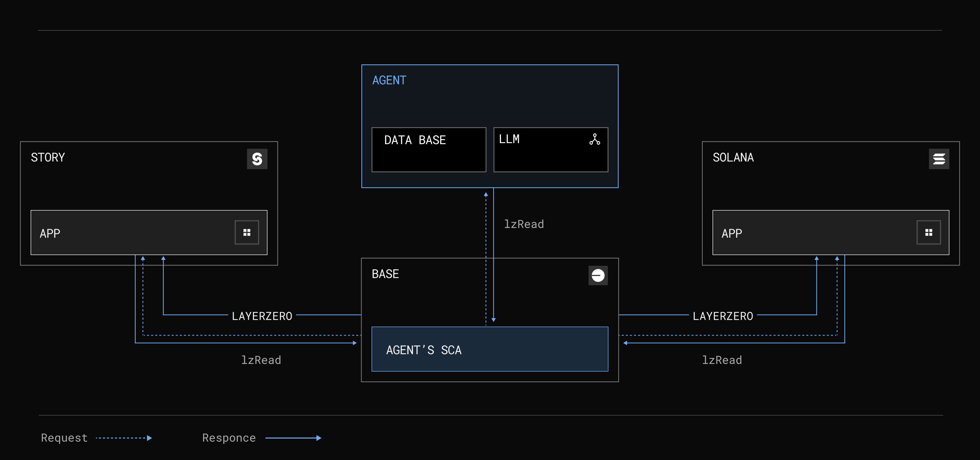Viewport: 980px width, 460px height.
Task: Click the AGENT title label
Action: click(389, 80)
